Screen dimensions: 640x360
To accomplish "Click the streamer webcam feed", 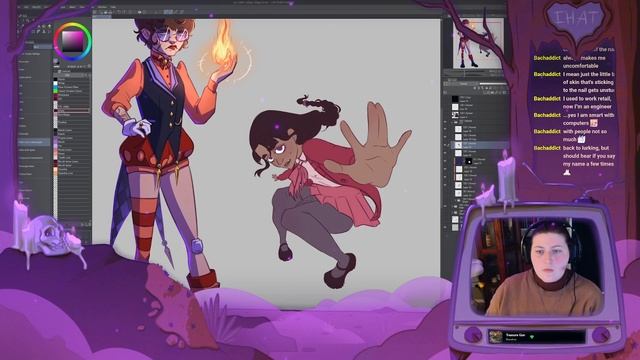I will tap(537, 267).
